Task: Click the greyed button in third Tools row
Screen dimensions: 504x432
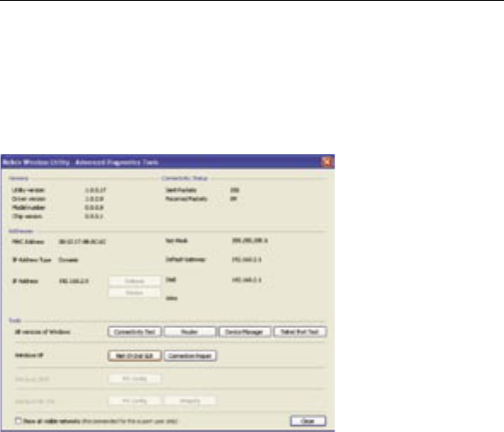Action: pyautogui.click(x=135, y=378)
